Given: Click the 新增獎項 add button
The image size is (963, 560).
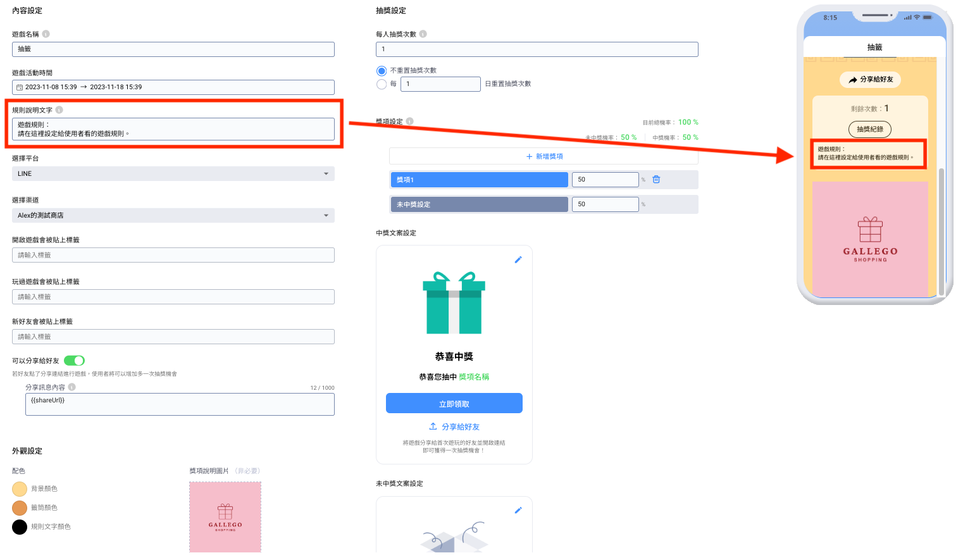Looking at the screenshot, I should [x=544, y=156].
